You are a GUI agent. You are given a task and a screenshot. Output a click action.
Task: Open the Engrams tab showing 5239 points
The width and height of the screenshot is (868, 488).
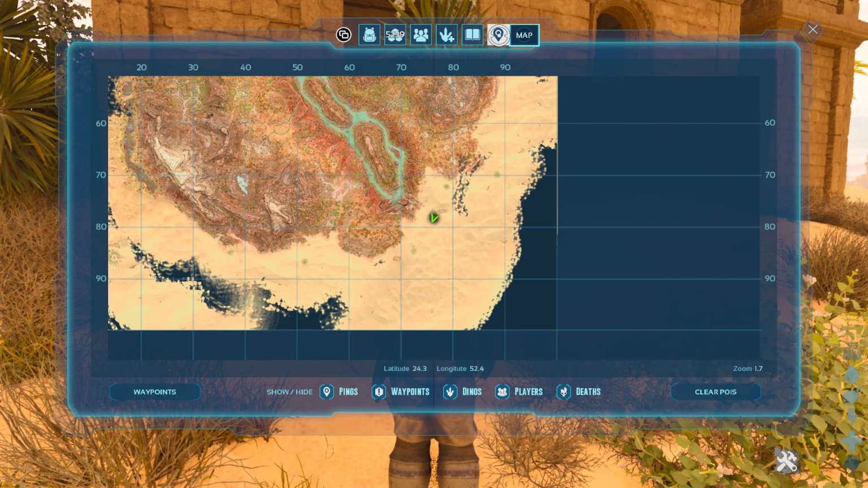pos(395,34)
